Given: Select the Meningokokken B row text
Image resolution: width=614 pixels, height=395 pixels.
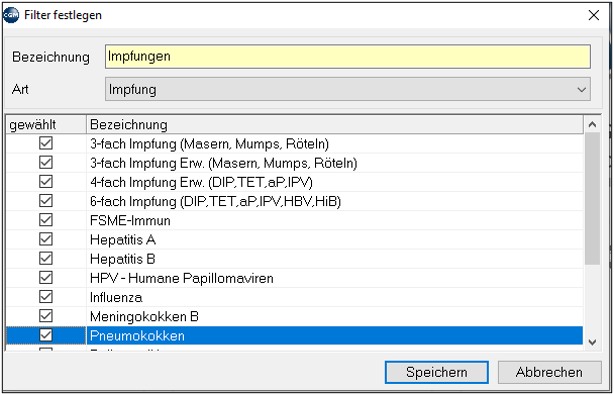Looking at the screenshot, I should 144,316.
